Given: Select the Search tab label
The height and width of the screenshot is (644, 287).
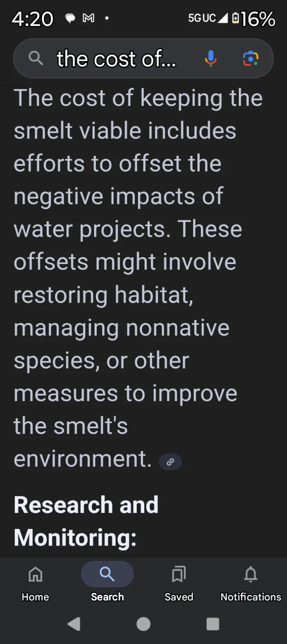Looking at the screenshot, I should click(x=107, y=597).
